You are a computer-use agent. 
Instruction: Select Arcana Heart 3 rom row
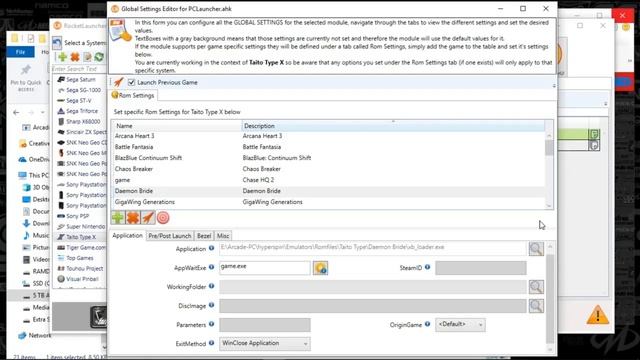329,136
